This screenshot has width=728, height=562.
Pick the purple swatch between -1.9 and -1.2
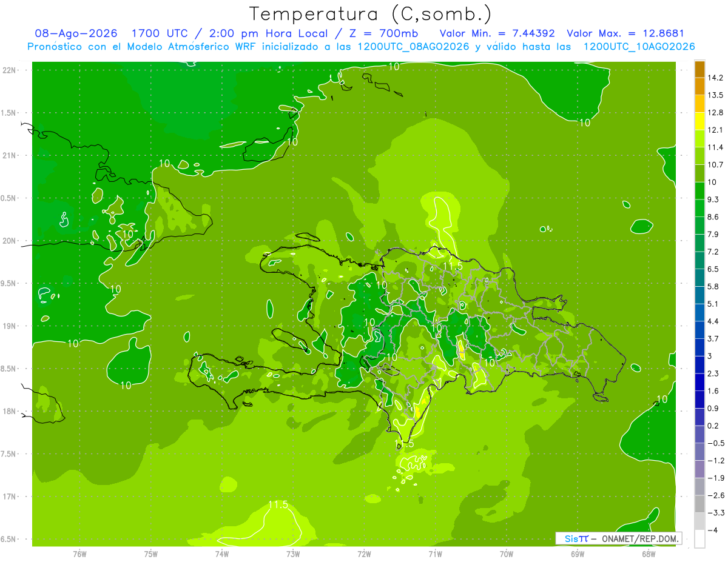point(699,470)
